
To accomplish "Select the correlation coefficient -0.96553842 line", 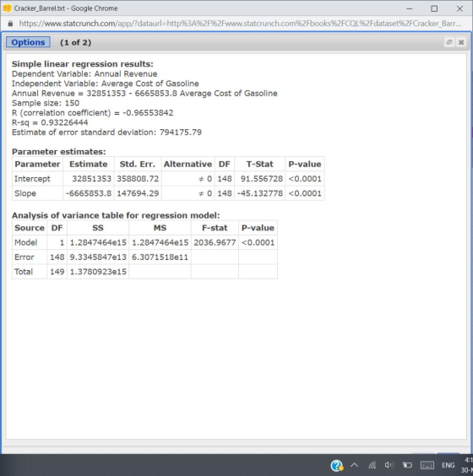I will coord(92,112).
